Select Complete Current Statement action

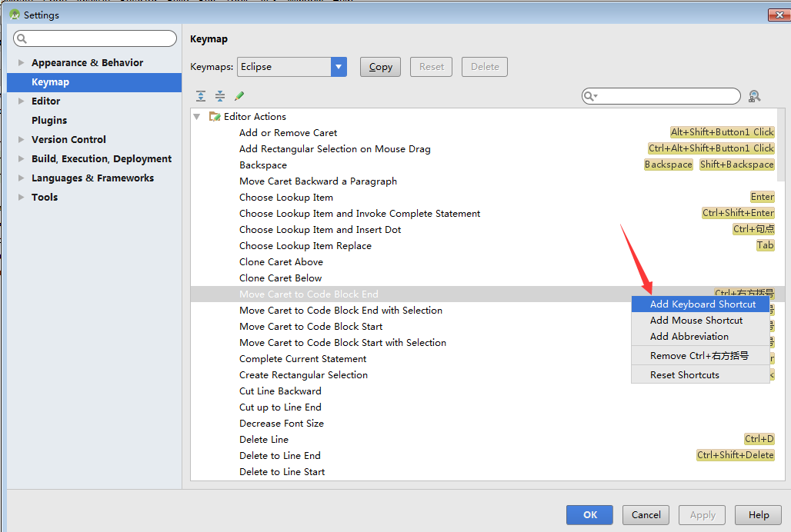click(302, 359)
